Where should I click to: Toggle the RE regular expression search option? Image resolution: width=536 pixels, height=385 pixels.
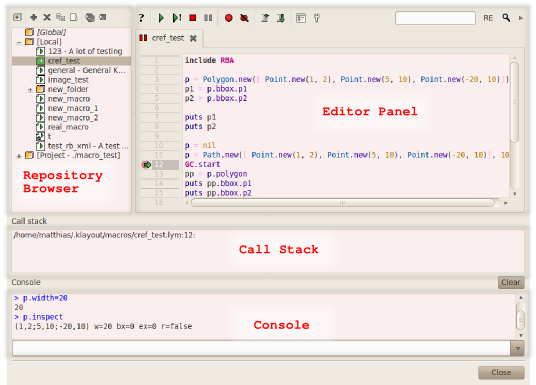point(488,18)
